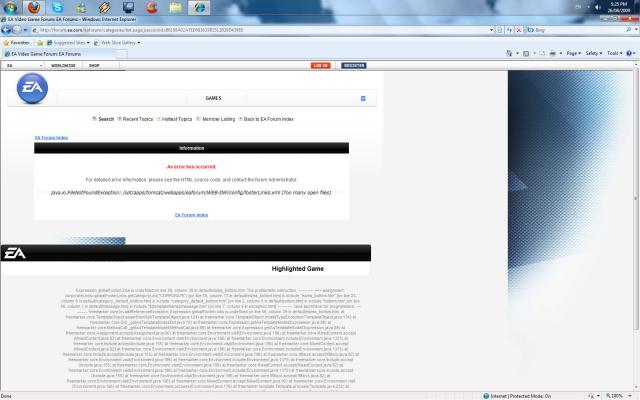The image size is (640, 400).
Task: Open Suggested Sites dropdown
Action: (68, 42)
